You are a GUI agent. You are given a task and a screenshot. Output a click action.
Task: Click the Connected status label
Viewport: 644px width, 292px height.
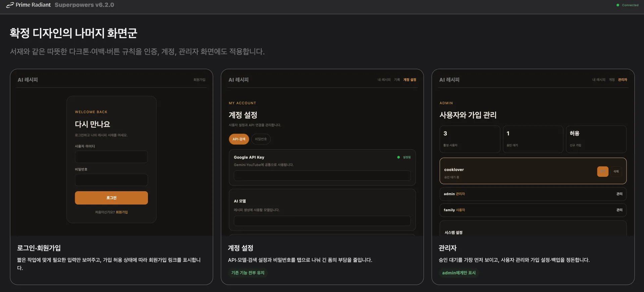630,5
